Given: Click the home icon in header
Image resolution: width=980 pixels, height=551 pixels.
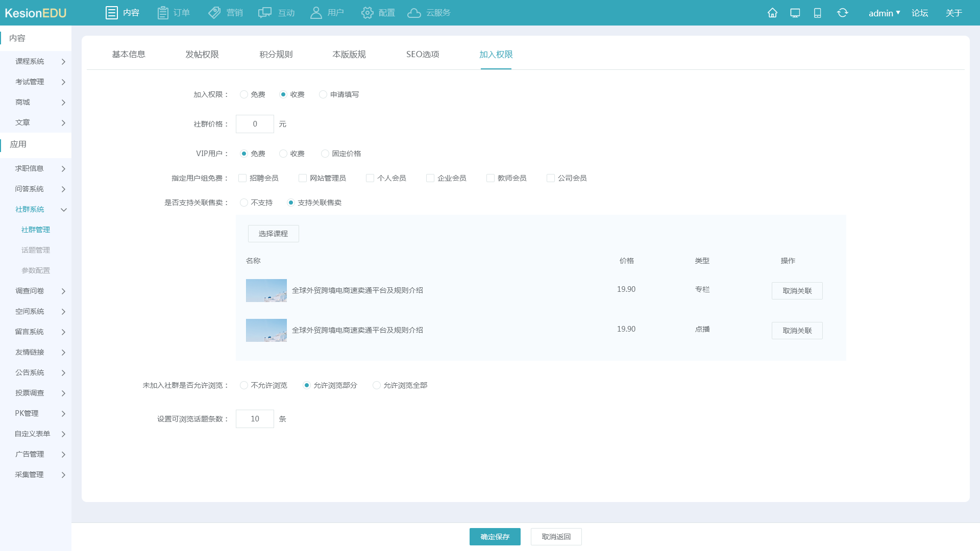Looking at the screenshot, I should pyautogui.click(x=772, y=13).
